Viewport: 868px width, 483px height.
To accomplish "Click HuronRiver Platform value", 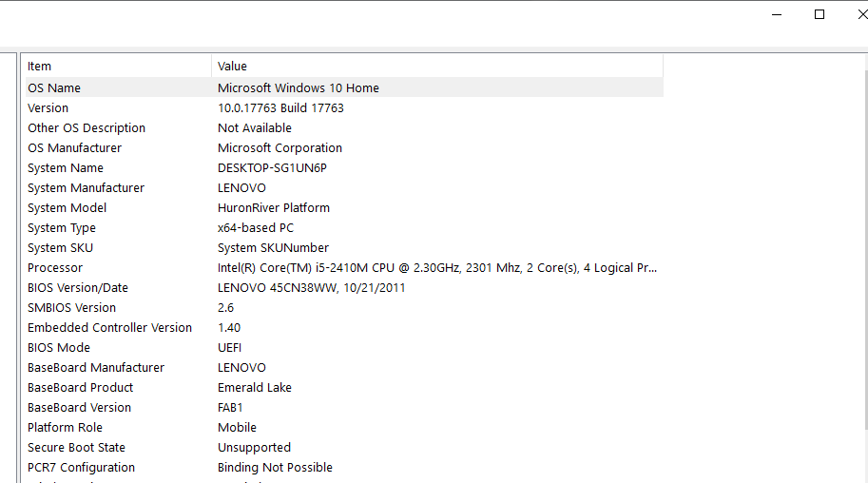I will pos(274,207).
